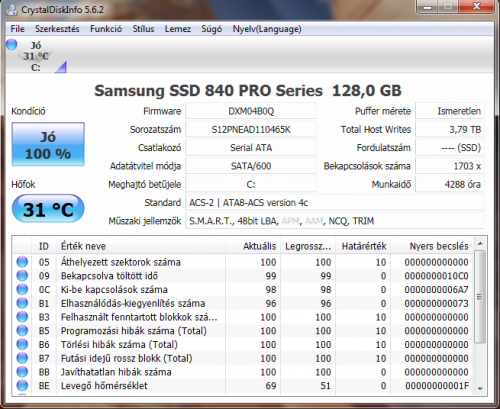500x409 pixels.
Task: Open the Stílus menu
Action: click(x=143, y=29)
